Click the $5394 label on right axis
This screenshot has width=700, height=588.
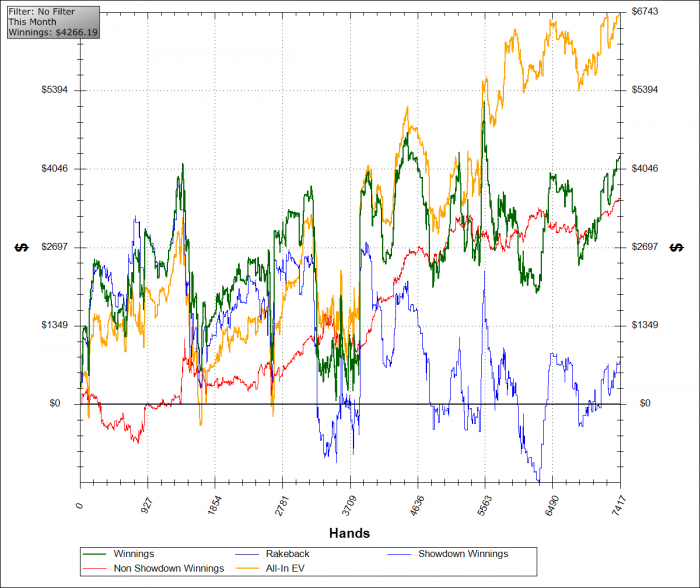pyautogui.click(x=645, y=90)
